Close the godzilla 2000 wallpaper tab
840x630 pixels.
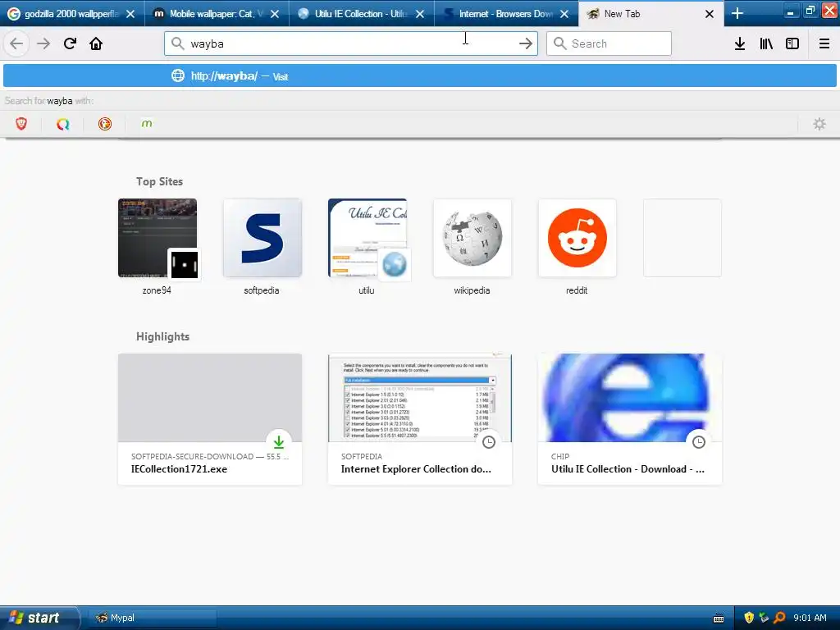(x=130, y=14)
